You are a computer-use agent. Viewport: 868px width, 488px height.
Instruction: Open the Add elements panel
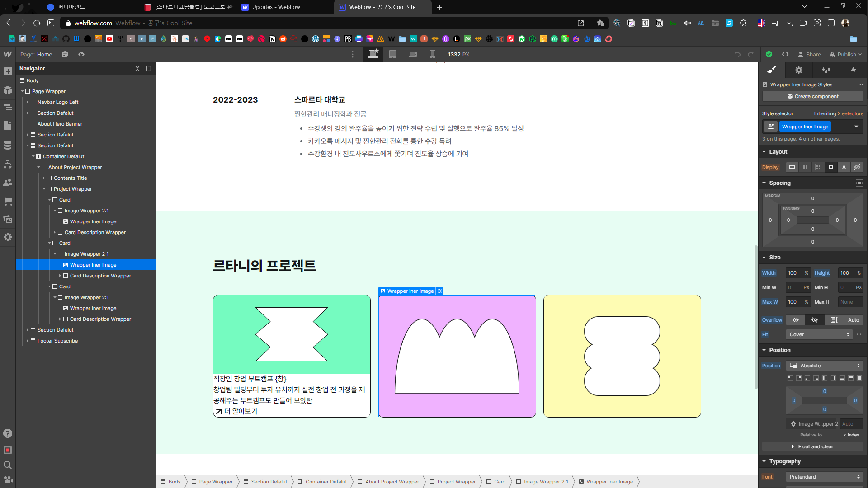coord(8,71)
